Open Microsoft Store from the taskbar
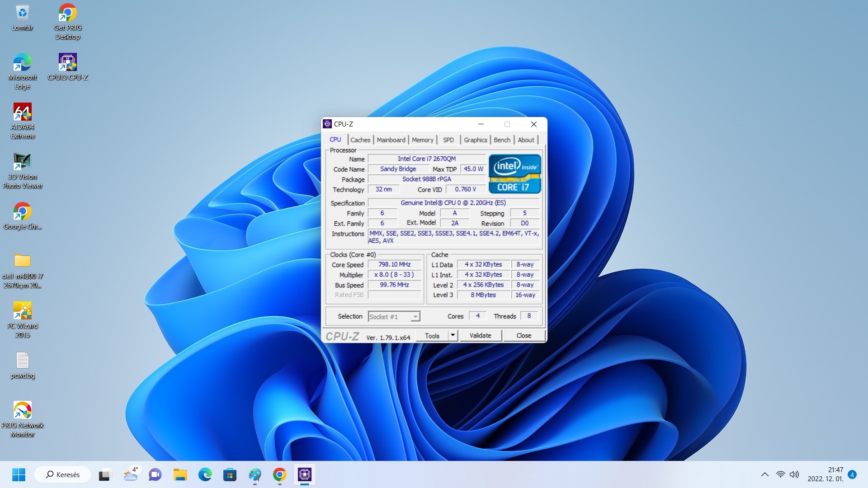 click(x=230, y=474)
